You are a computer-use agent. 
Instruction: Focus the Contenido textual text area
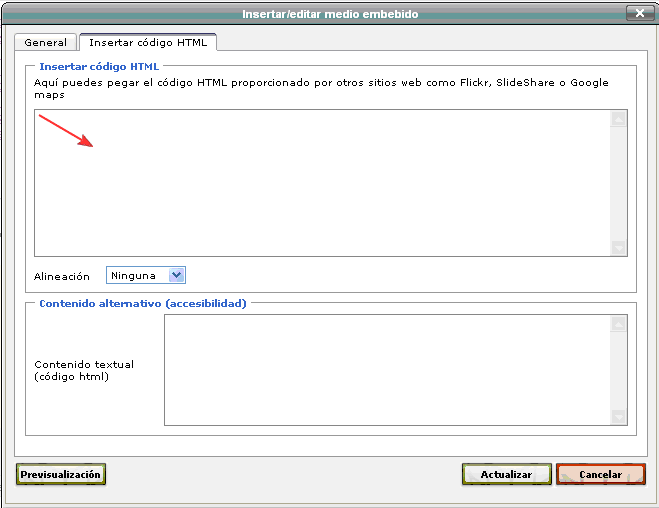point(386,370)
